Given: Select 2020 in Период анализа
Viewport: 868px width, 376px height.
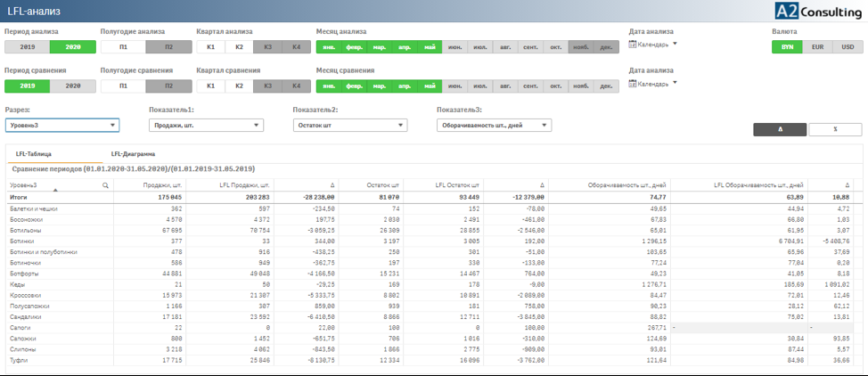Looking at the screenshot, I should click(73, 47).
